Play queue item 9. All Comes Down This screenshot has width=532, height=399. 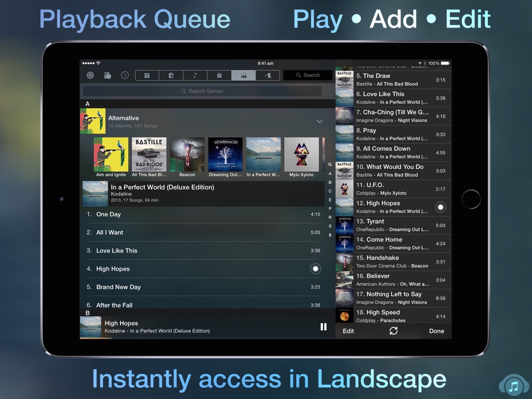(394, 153)
